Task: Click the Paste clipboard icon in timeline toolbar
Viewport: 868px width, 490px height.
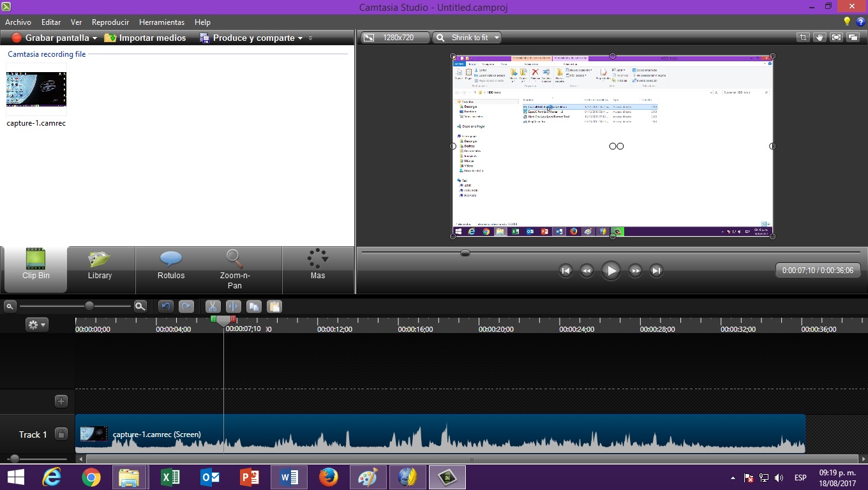Action: click(274, 307)
